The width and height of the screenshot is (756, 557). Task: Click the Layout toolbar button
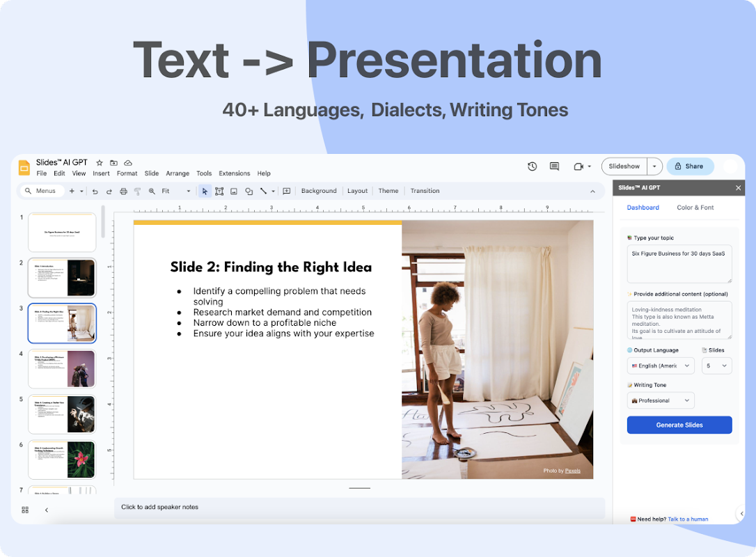point(357,191)
